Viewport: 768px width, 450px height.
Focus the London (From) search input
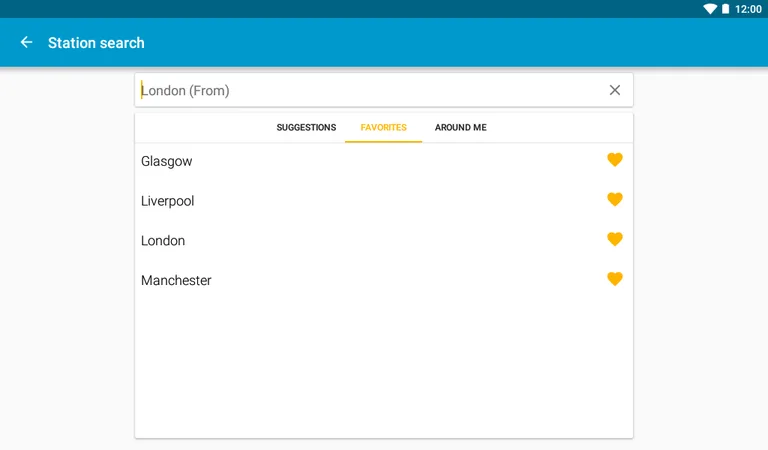(x=360, y=90)
